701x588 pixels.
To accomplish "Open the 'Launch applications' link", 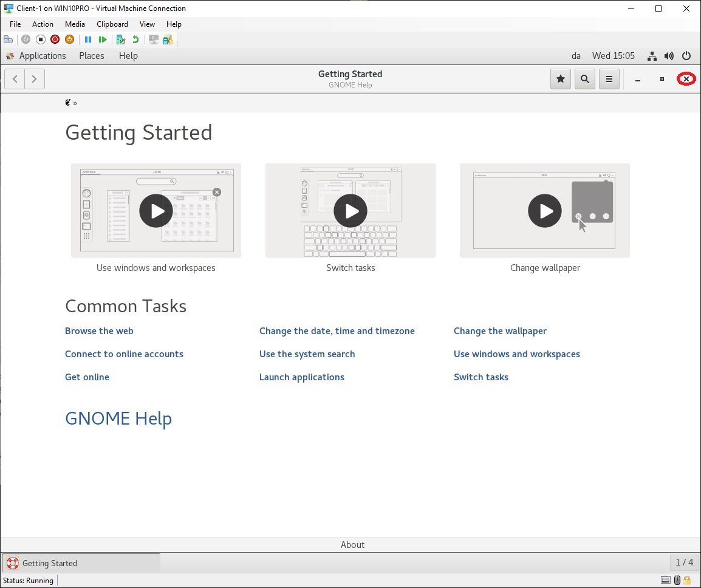I will coord(302,377).
